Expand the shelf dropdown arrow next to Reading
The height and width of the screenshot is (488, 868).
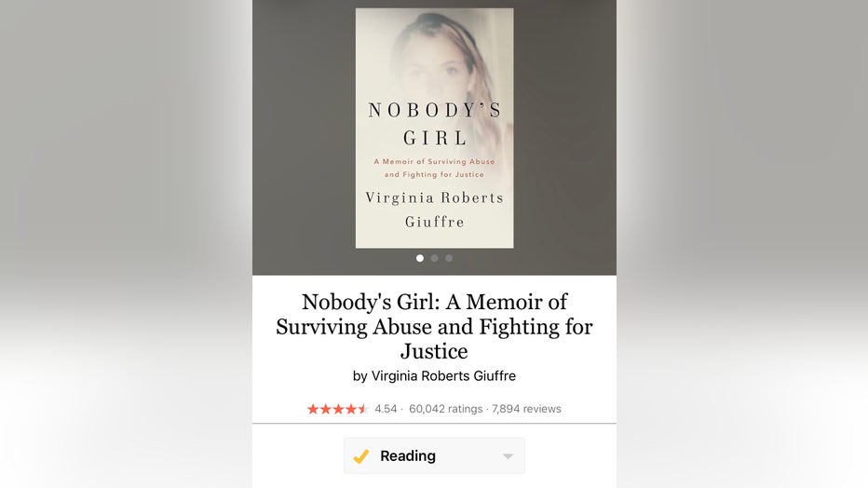point(509,456)
